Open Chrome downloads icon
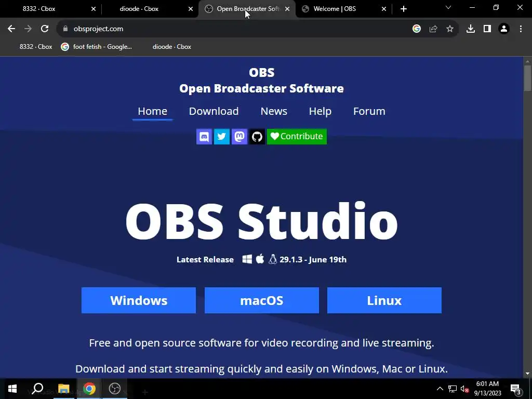This screenshot has height=399, width=532. point(471,29)
